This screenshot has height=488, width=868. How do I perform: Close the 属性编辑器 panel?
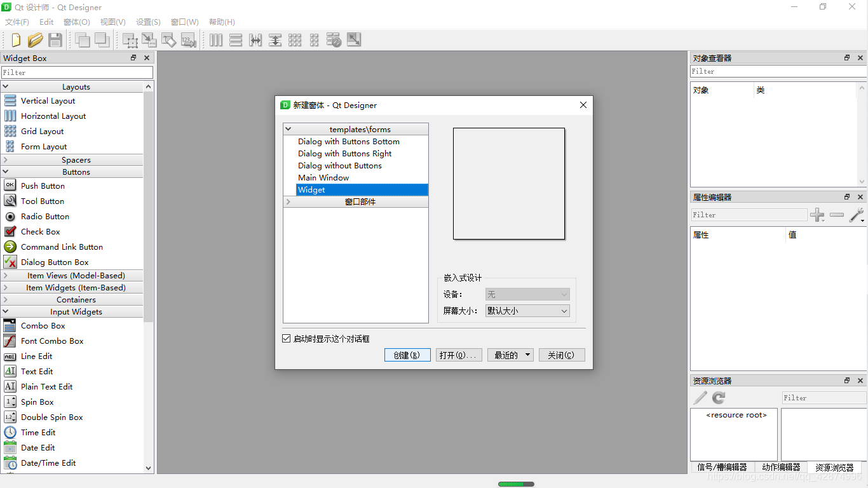point(860,197)
